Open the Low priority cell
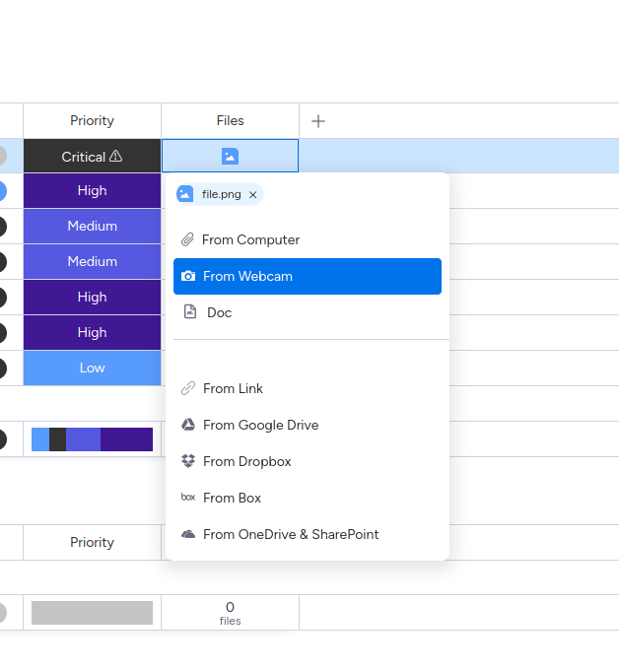This screenshot has width=619, height=672. click(x=93, y=368)
